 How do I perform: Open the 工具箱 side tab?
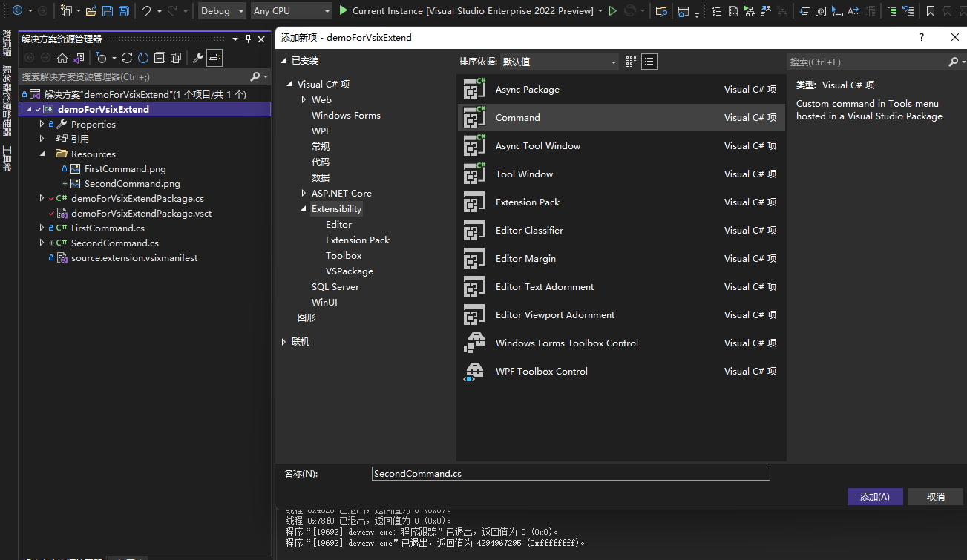[x=7, y=159]
